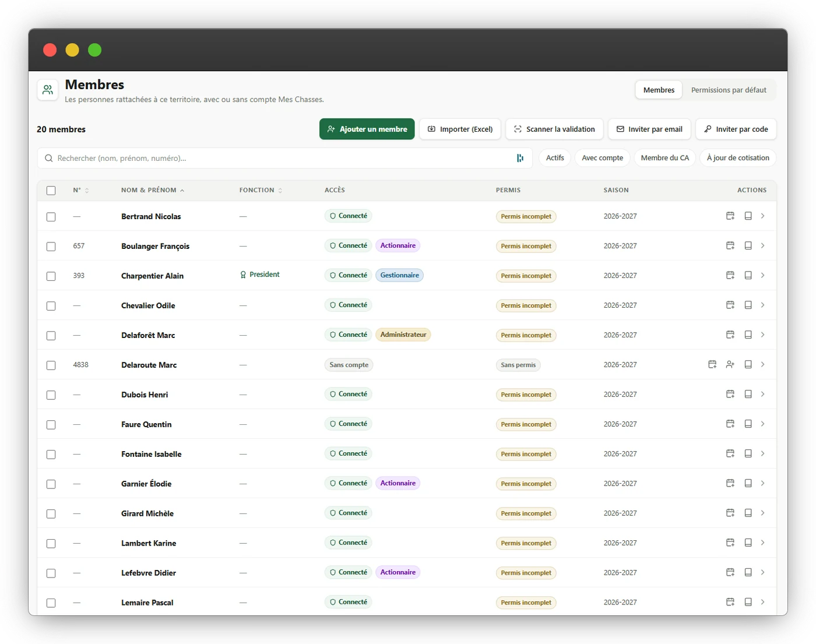
Task: Click the calendar icon in Bertrand Nicolas row
Action: point(730,216)
